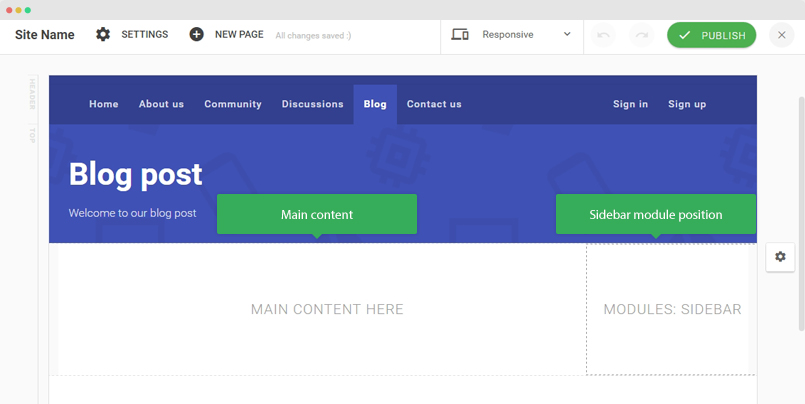Click the New Page plus icon
Viewport: 805px width, 404px height.
197,35
